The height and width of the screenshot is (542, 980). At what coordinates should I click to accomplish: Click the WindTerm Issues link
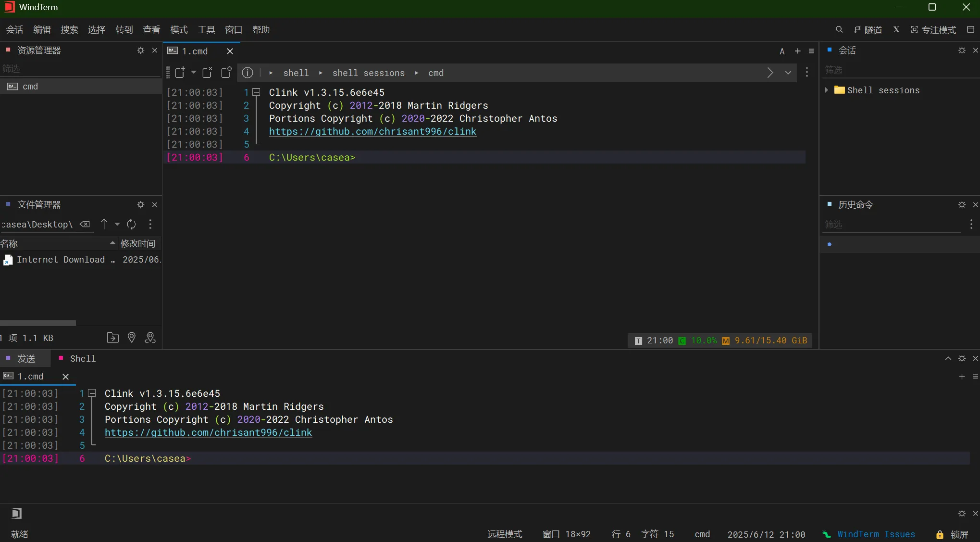pyautogui.click(x=876, y=534)
